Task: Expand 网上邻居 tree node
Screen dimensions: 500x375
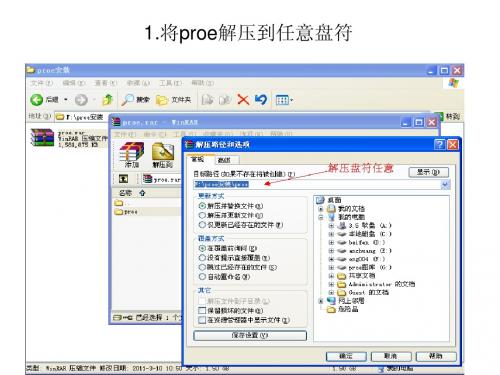Action: pos(321,301)
